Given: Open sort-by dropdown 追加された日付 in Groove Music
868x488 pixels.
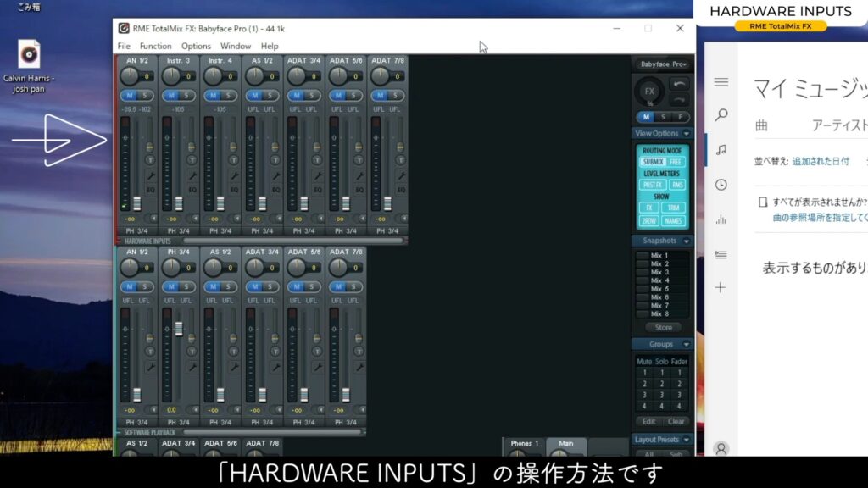Looking at the screenshot, I should 821,162.
